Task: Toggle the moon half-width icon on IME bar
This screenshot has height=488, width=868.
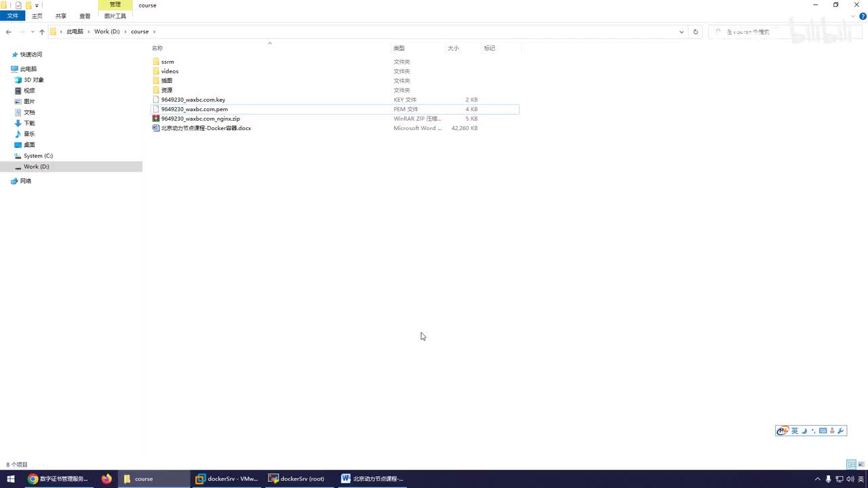Action: [x=804, y=431]
